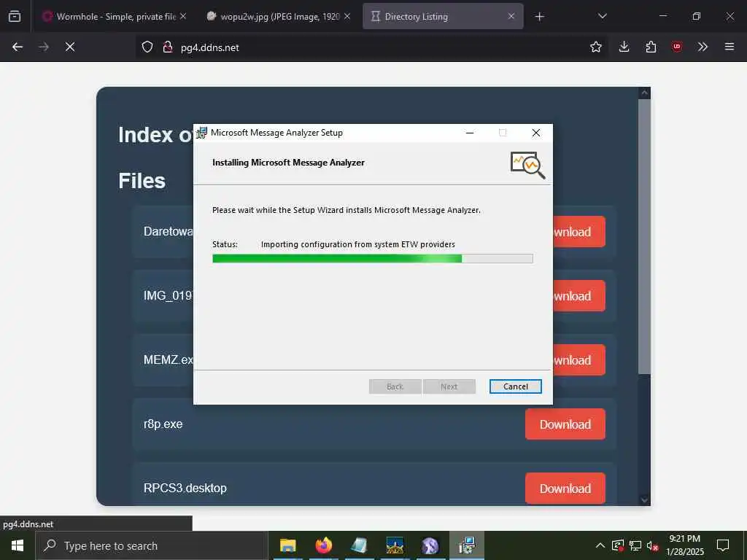Screen dimensions: 747x560
Task: Open the Firefox hamburger menu
Action: pyautogui.click(x=729, y=47)
